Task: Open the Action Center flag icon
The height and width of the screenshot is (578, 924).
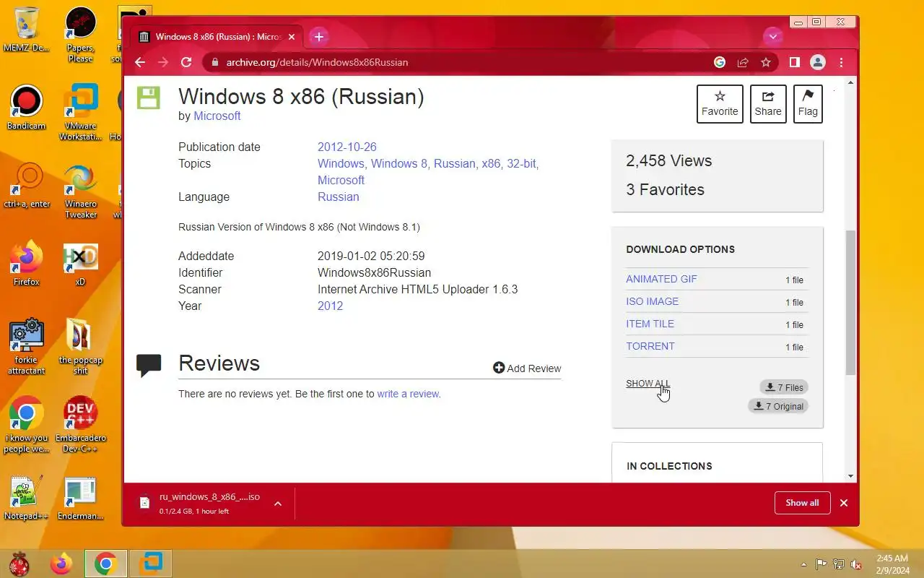Action: [821, 564]
